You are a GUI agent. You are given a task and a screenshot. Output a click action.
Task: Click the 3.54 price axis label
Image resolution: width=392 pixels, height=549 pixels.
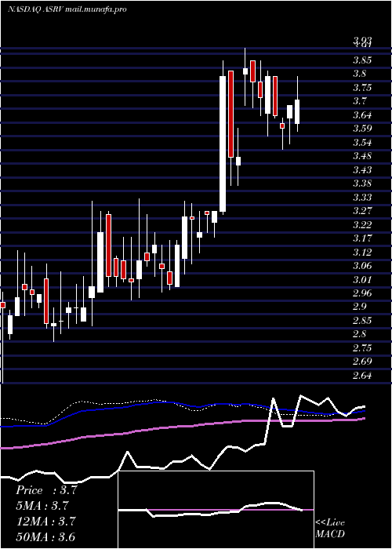[x=362, y=143]
